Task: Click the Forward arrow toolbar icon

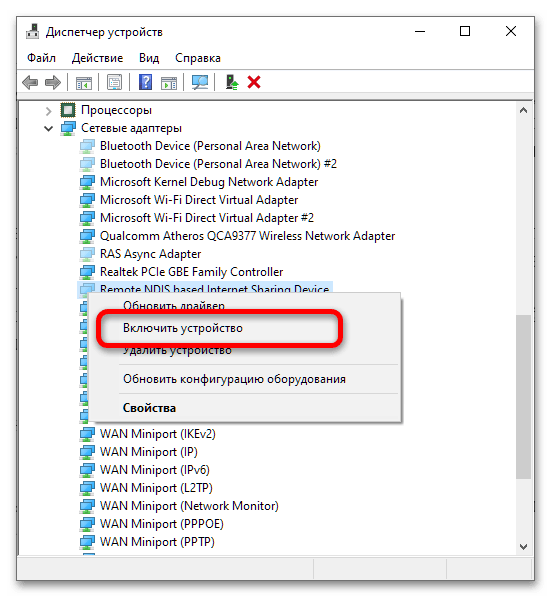Action: [53, 82]
